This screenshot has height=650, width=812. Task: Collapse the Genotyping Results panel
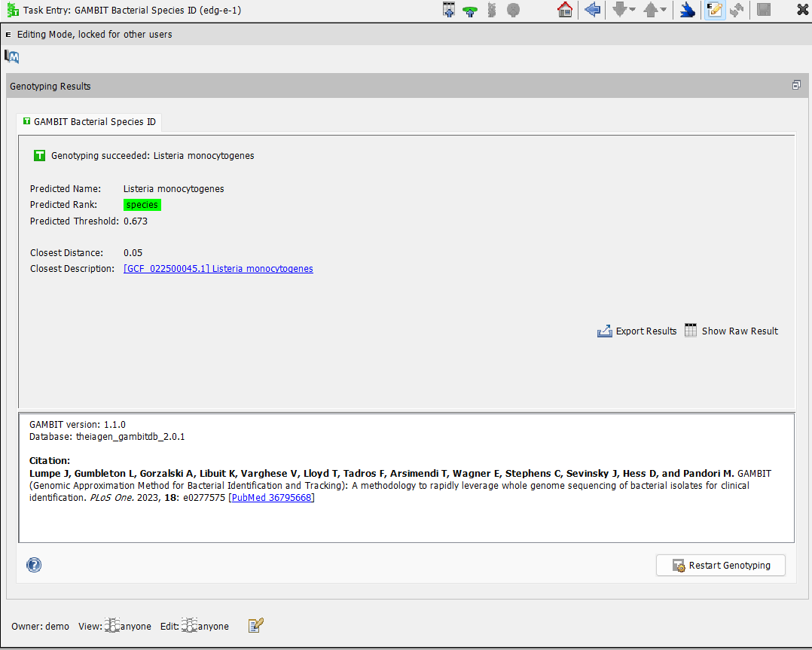(796, 86)
